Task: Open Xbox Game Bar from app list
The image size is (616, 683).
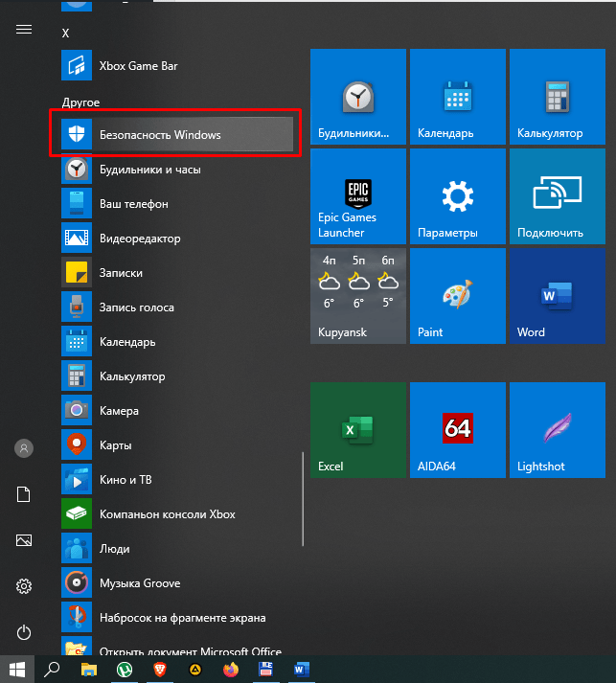Action: pyautogui.click(x=177, y=66)
